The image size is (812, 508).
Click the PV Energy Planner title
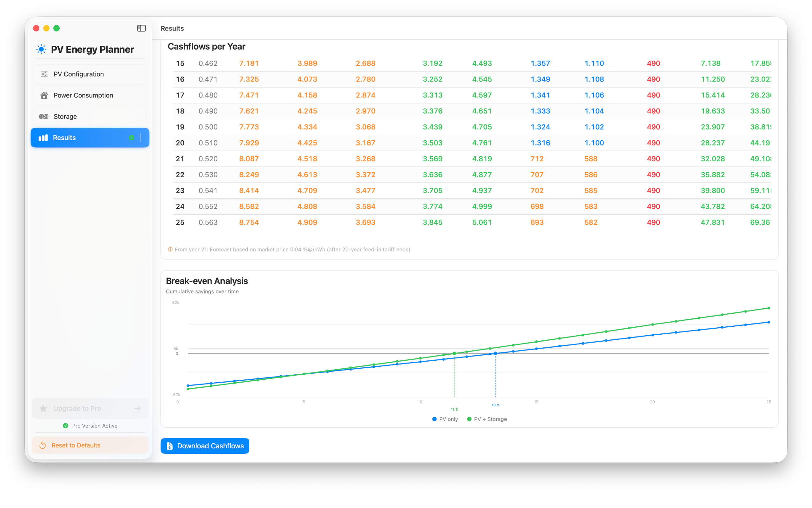93,50
